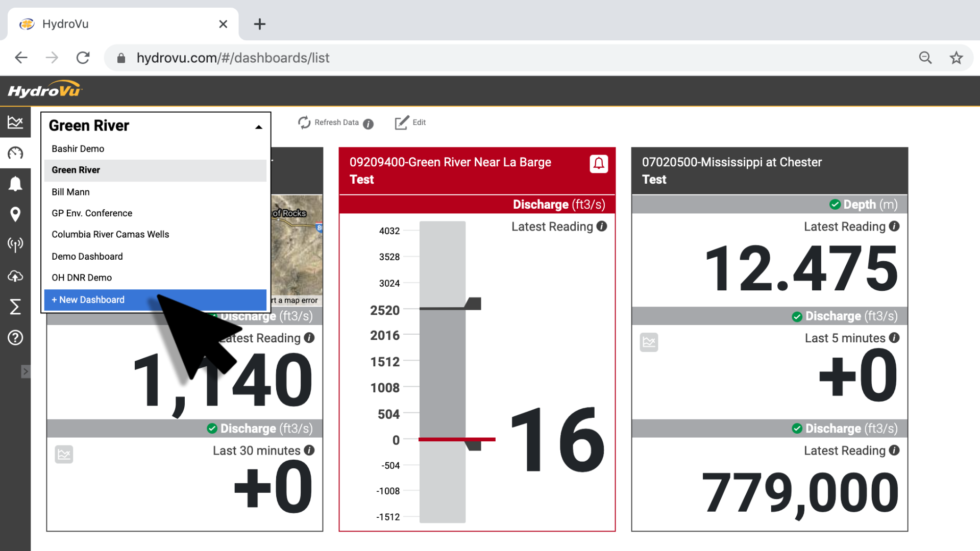Click chart icon on Last 5 minutes tile
This screenshot has width=980, height=551.
click(x=649, y=342)
